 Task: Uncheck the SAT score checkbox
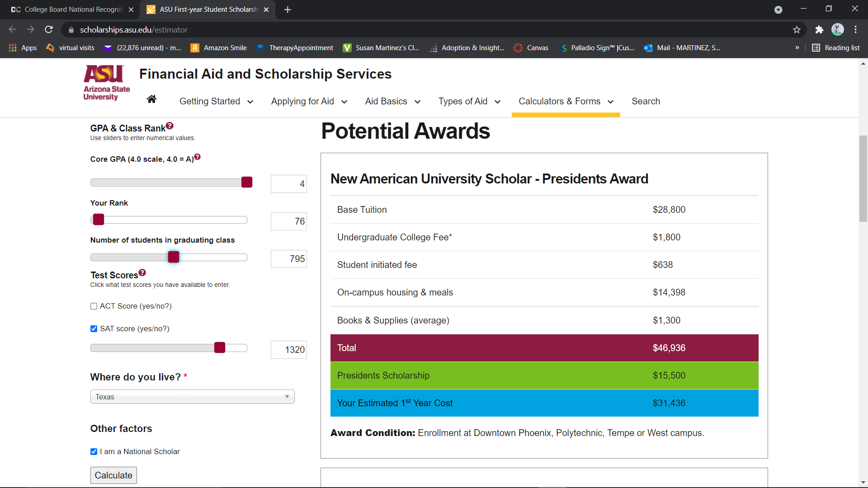pos(94,329)
